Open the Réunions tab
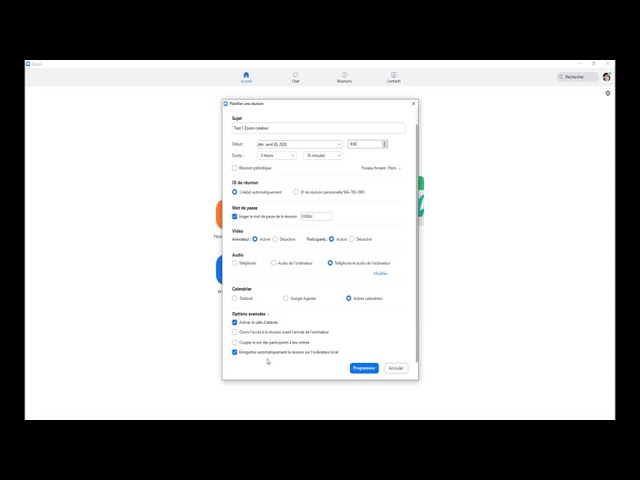Screen dimensions: 640x480 [344, 78]
